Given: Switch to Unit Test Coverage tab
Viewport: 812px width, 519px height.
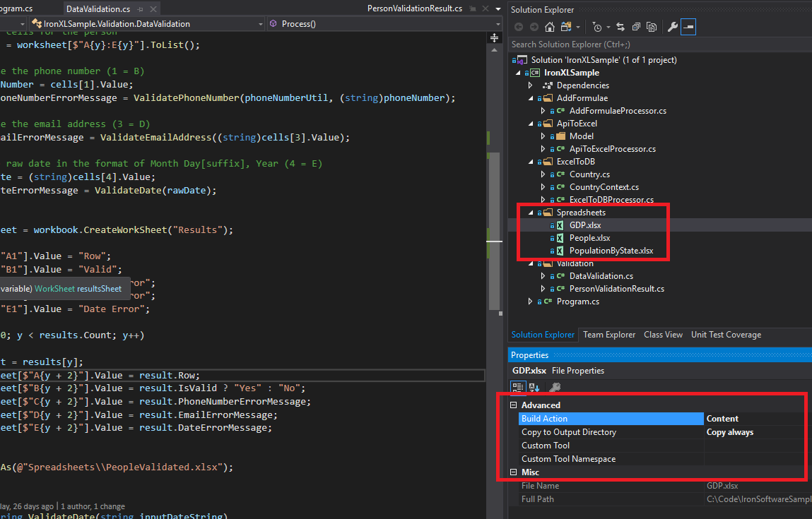Looking at the screenshot, I should tap(726, 335).
